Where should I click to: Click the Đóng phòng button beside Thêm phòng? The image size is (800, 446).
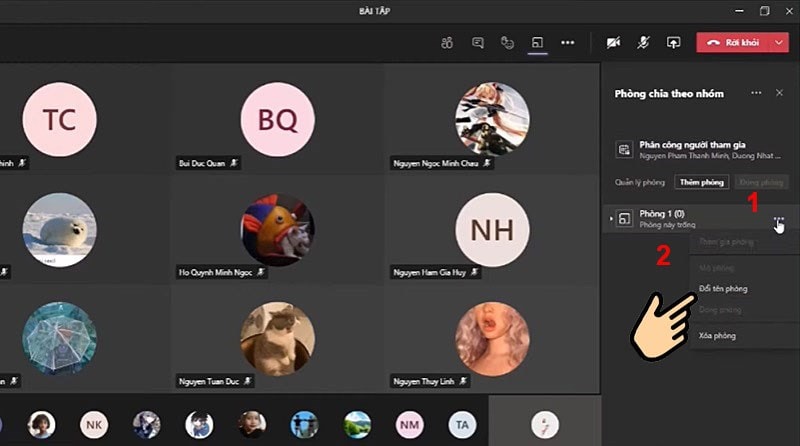click(x=761, y=182)
